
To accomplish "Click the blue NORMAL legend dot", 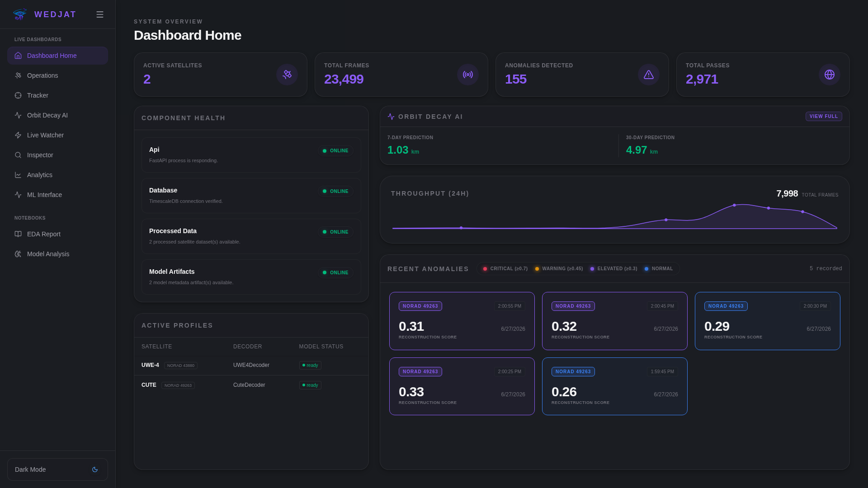I will [x=646, y=269].
